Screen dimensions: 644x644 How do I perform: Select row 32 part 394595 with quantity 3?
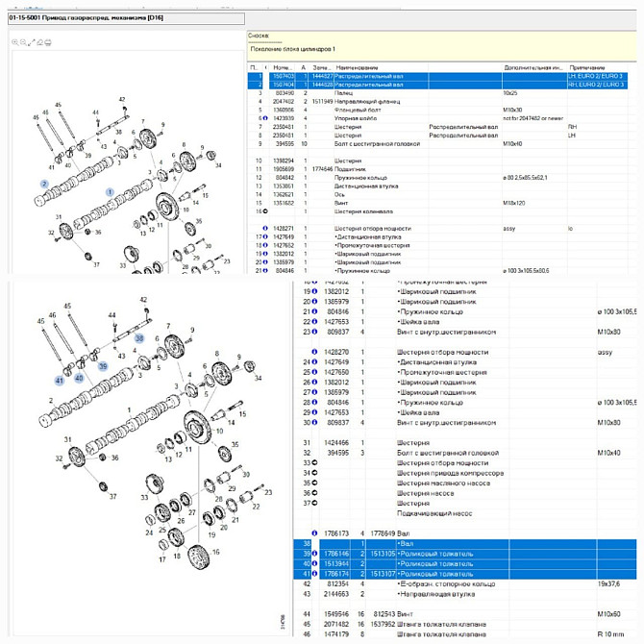(465, 453)
